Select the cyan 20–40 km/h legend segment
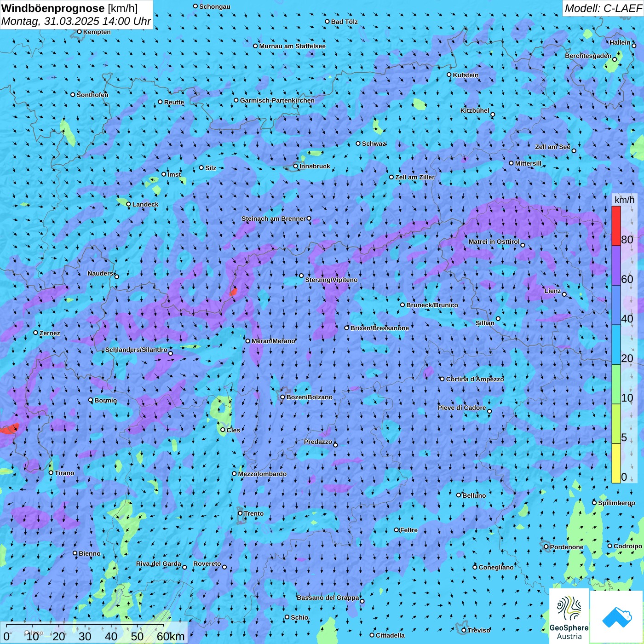The image size is (644, 644). [x=616, y=345]
